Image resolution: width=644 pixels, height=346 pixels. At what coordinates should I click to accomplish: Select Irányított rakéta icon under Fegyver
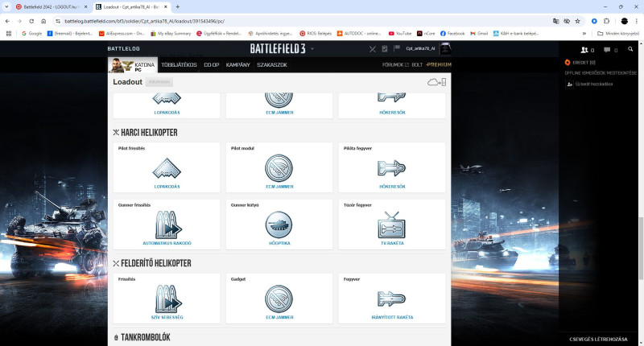tap(391, 299)
